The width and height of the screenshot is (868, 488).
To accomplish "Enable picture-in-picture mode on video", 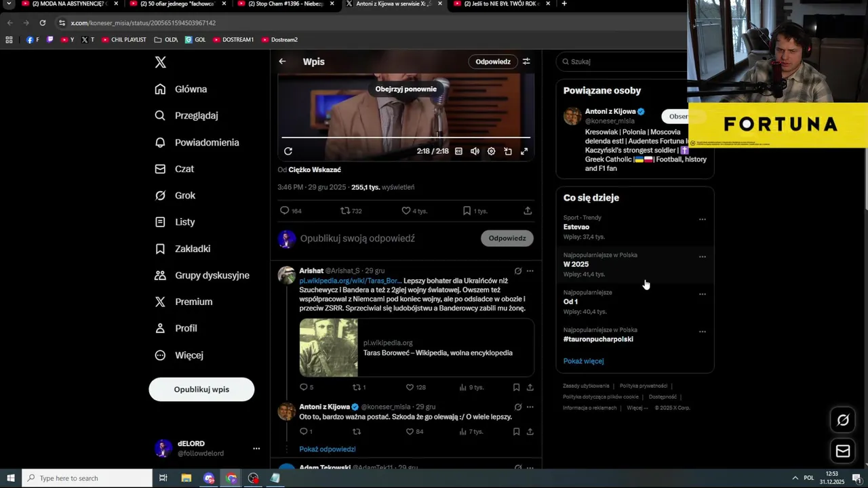I will click(x=508, y=151).
